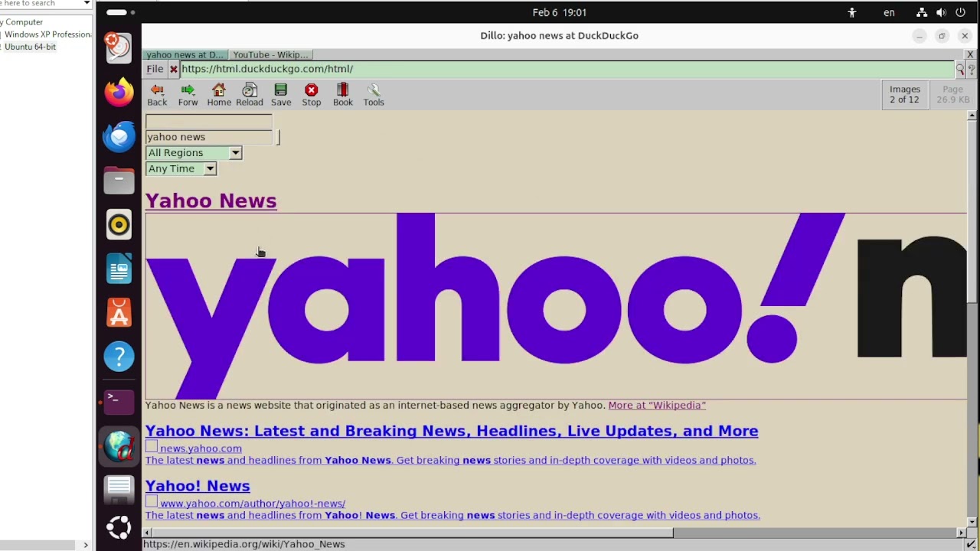Reload the current page
The image size is (980, 551).
pyautogui.click(x=250, y=95)
